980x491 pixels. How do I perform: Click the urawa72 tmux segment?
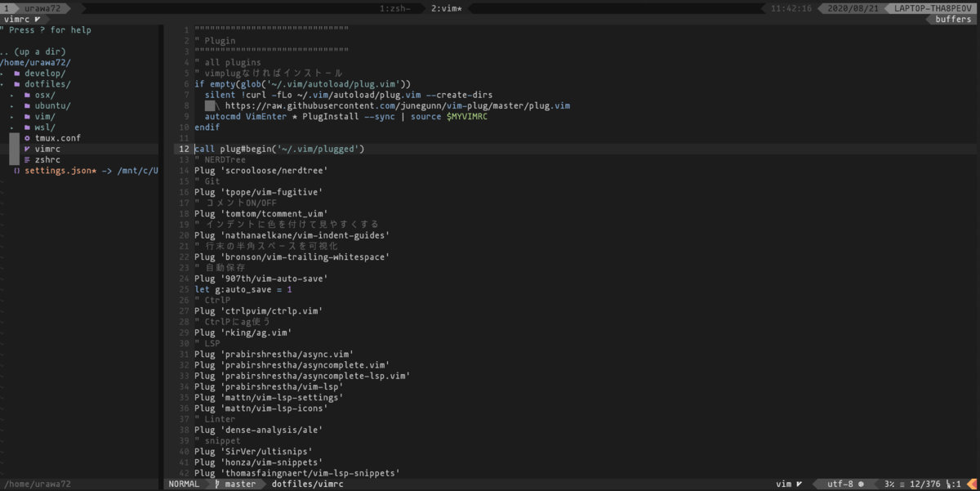42,8
